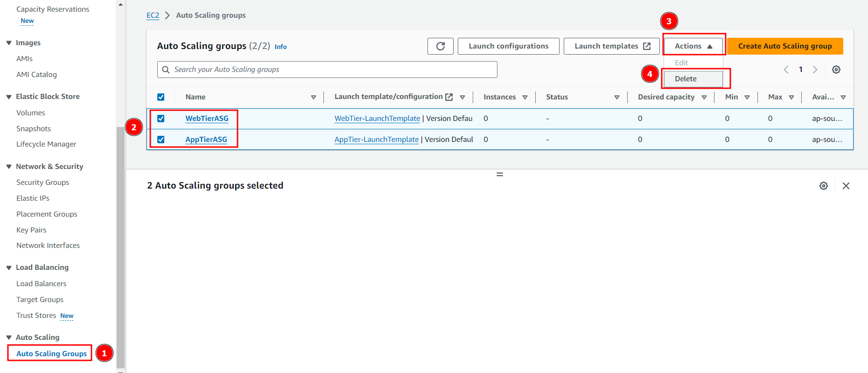Select the disabled Edit menu entry

tap(693, 63)
